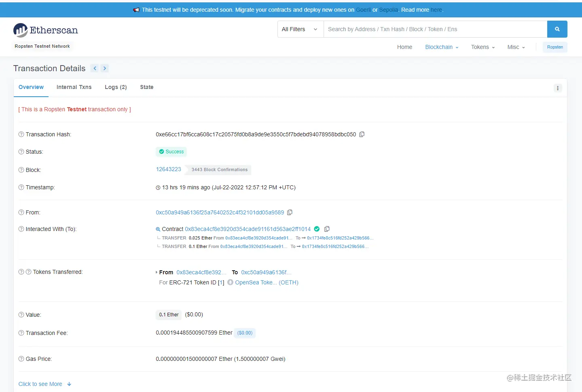The height and width of the screenshot is (392, 582).
Task: Click the 3443 Block Confirmations badge
Action: 218,170
